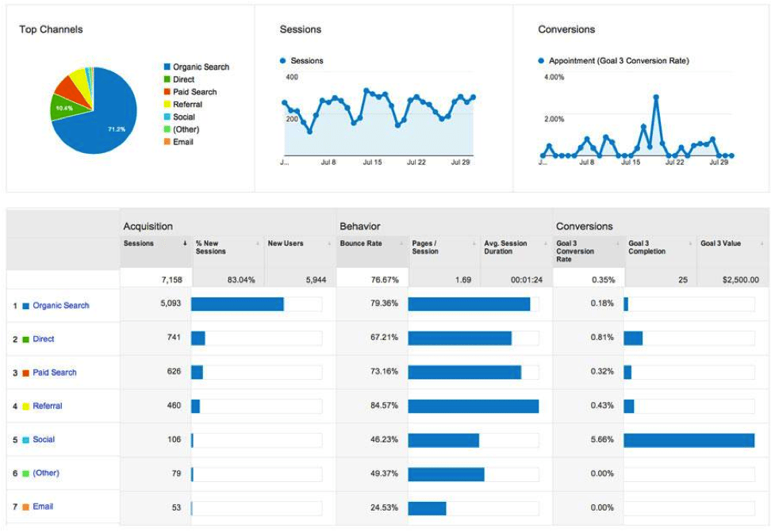Open the Goal 3 Completion column dropdown
Image resolution: width=775 pixels, height=532 pixels.
pos(690,243)
